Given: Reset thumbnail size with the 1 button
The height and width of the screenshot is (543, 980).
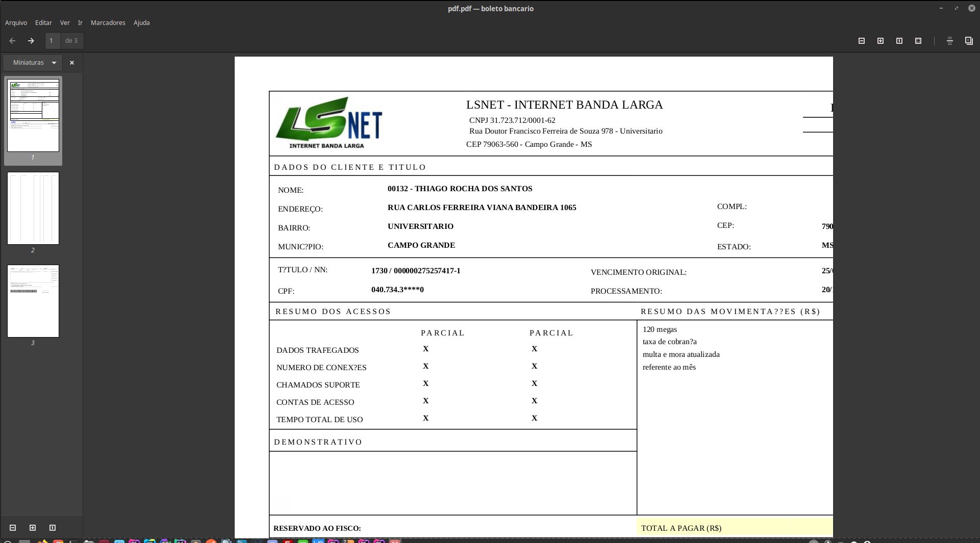Looking at the screenshot, I should [x=52, y=528].
